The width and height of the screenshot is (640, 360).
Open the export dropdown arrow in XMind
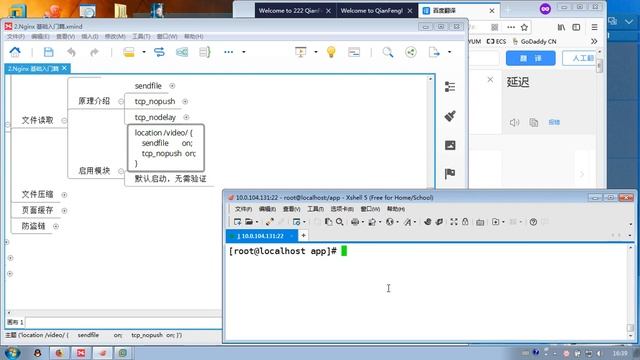449,52
